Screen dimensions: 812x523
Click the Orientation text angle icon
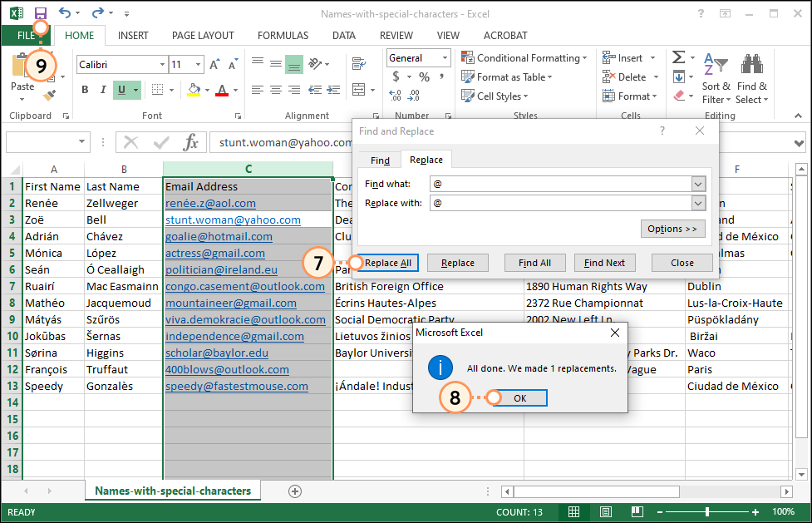(315, 63)
